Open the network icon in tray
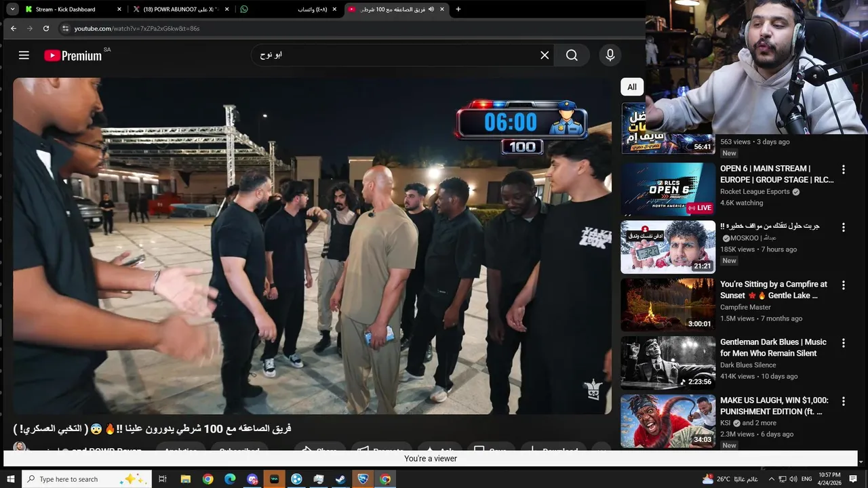This screenshot has width=868, height=488. tap(782, 479)
